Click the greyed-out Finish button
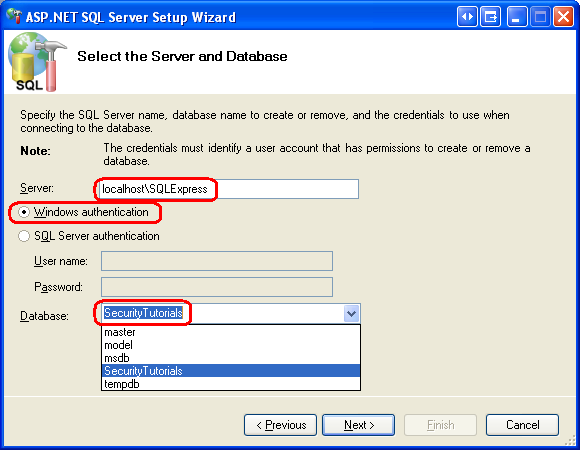 click(440, 425)
